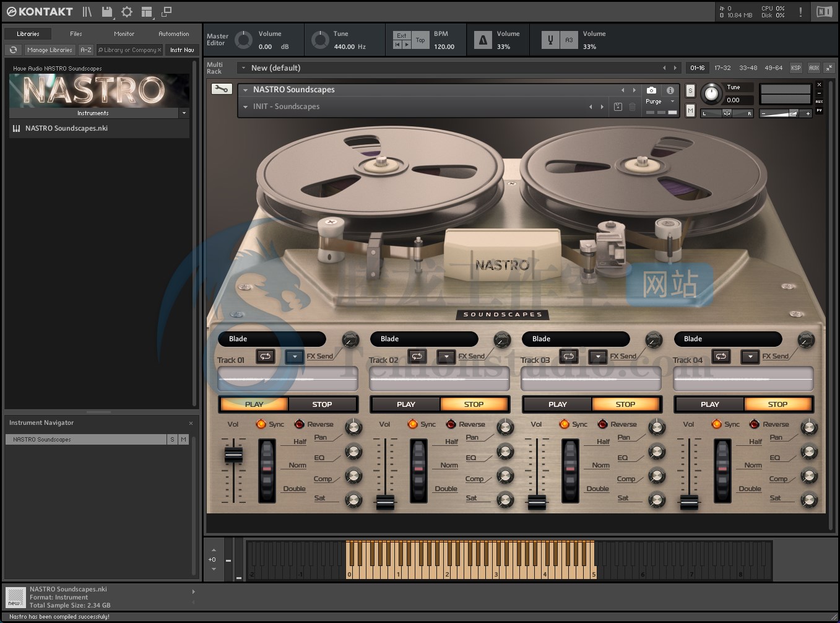Click the exclamation panic icon
This screenshot has width=840, height=623.
(800, 12)
